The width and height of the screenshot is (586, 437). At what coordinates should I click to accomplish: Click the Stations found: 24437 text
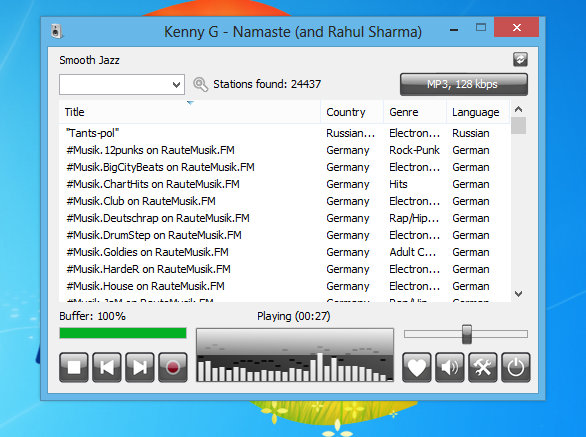[x=267, y=84]
